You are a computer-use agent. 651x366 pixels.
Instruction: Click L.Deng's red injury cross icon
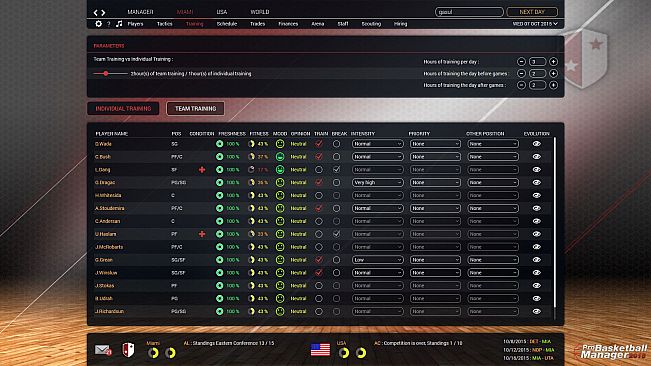click(202, 170)
